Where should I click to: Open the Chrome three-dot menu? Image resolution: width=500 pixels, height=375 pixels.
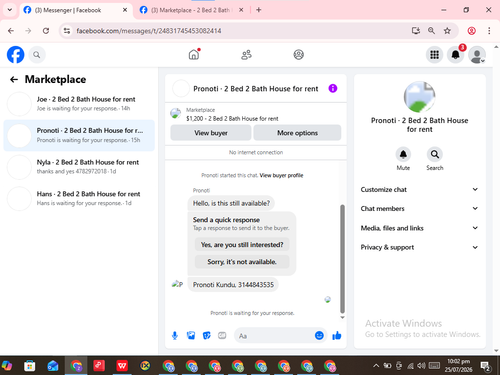click(x=489, y=31)
